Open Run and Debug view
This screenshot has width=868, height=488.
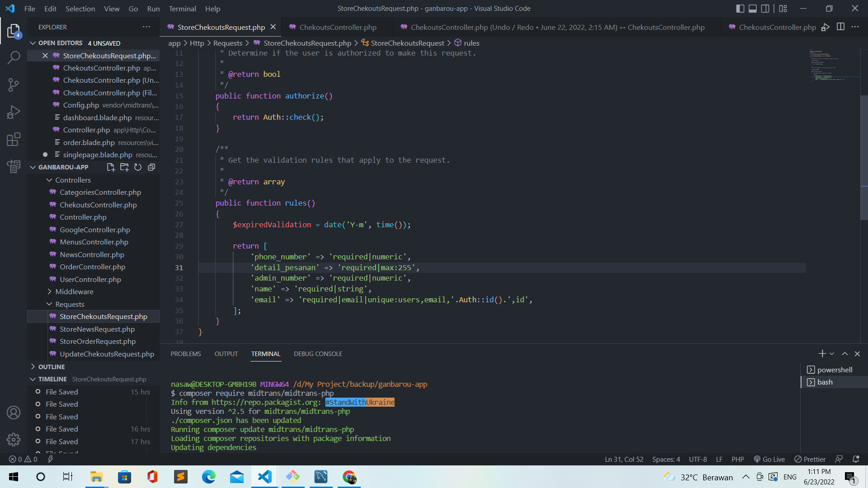pos(14,112)
